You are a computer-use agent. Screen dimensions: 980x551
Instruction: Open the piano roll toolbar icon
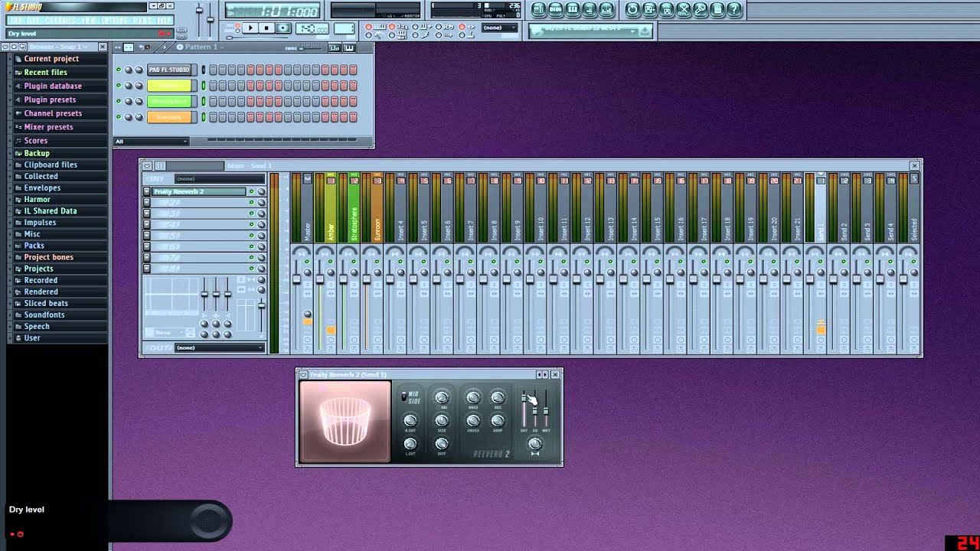573,10
